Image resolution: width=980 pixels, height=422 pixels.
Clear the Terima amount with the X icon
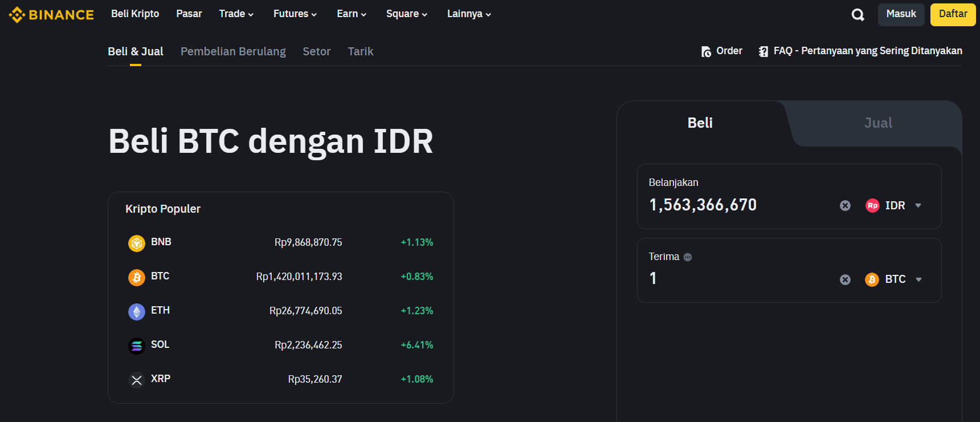pyautogui.click(x=845, y=279)
